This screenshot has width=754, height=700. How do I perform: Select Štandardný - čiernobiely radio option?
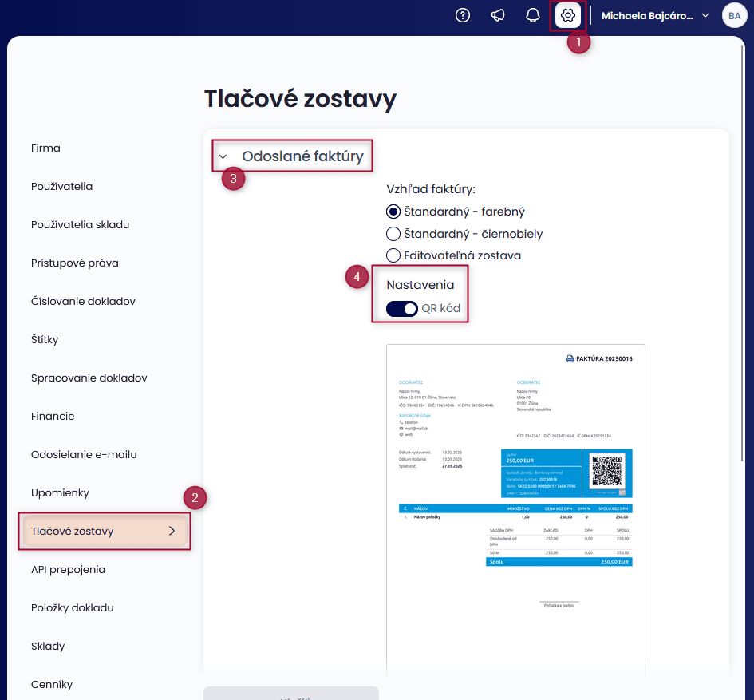point(393,234)
